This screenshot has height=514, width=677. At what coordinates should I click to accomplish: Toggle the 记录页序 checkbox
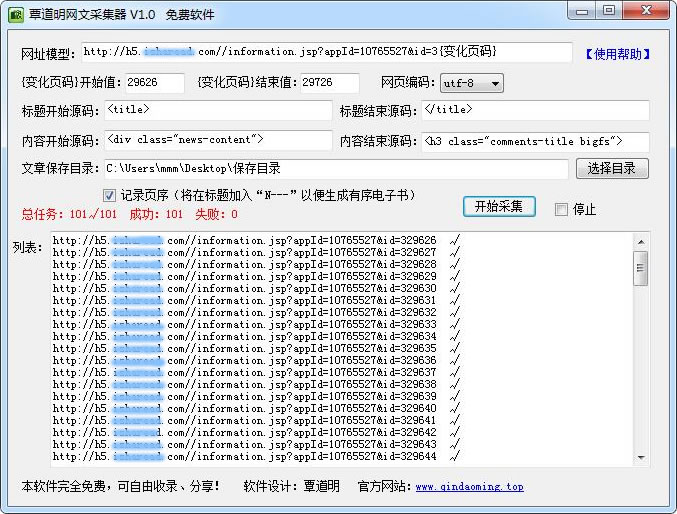tap(110, 195)
